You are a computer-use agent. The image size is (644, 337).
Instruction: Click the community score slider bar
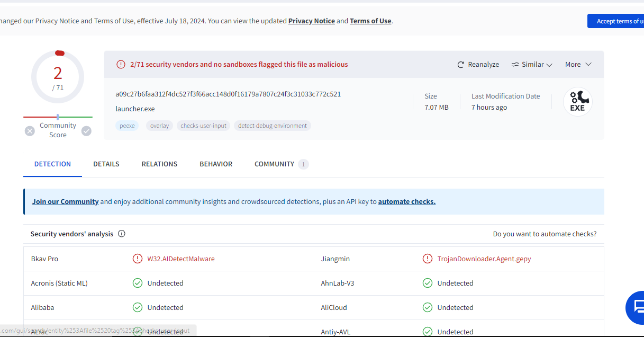click(58, 117)
